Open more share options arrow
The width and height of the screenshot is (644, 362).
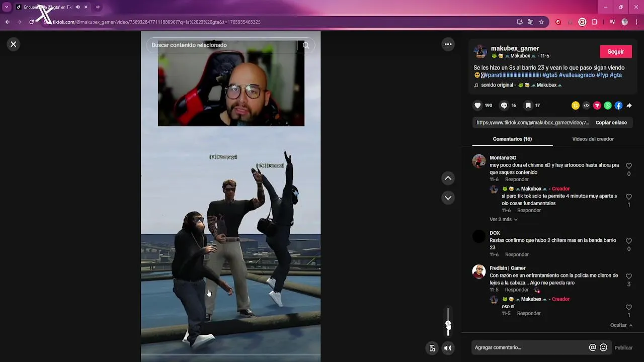tap(629, 106)
